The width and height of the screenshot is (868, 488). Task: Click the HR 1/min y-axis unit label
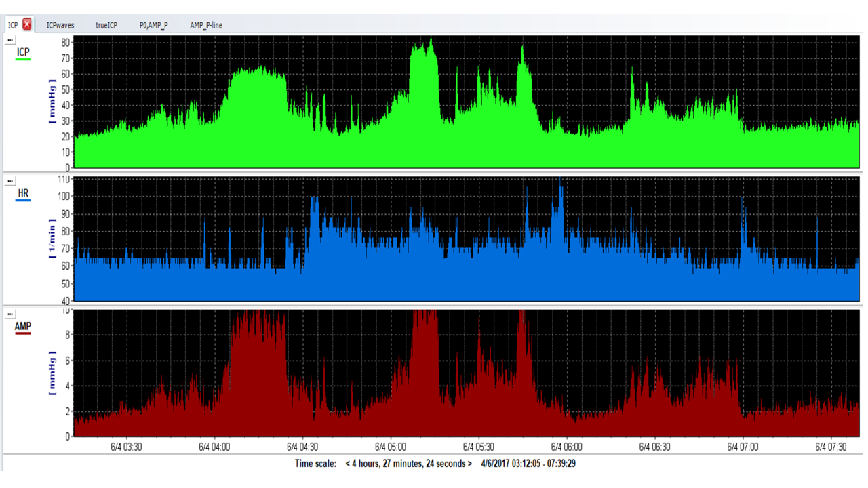tap(52, 239)
